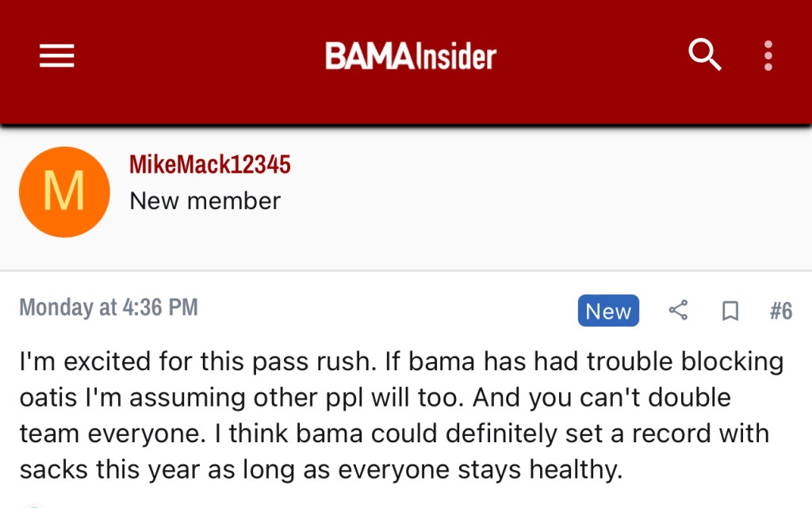Viewport: 812px width, 508px height.
Task: Go to the BAMAInsider home logo
Action: click(410, 56)
